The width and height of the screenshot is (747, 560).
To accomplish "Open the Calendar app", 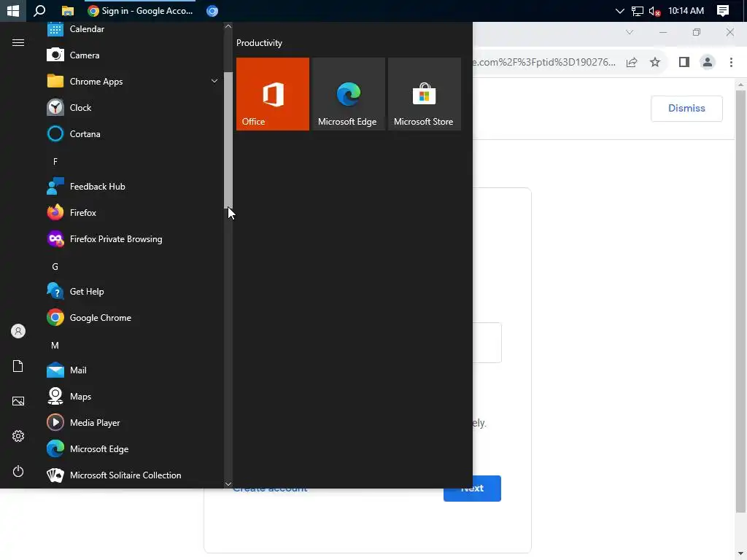I will click(x=133, y=29).
